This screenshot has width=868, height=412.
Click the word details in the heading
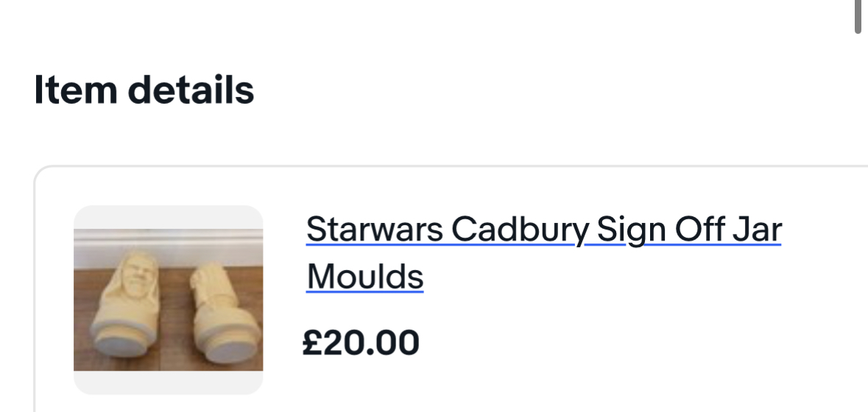[x=190, y=90]
